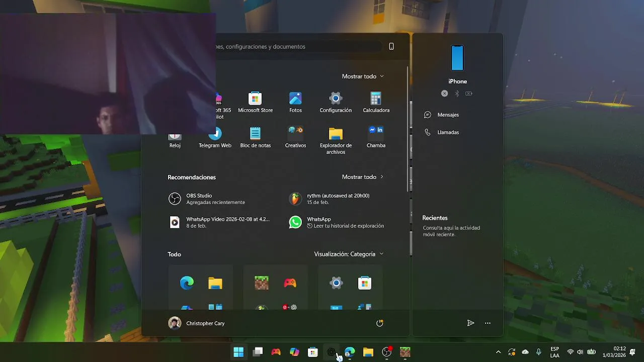Open the game controller app in Todo categories
644x362 pixels.
click(x=290, y=283)
